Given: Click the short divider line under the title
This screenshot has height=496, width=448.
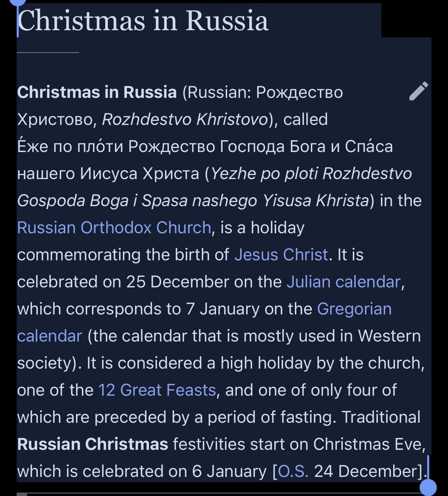Looking at the screenshot, I should (x=48, y=52).
